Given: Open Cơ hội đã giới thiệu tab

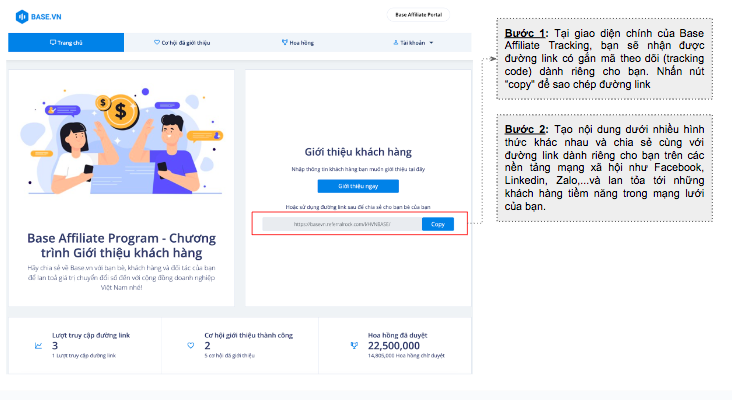Looking at the screenshot, I should click(182, 42).
